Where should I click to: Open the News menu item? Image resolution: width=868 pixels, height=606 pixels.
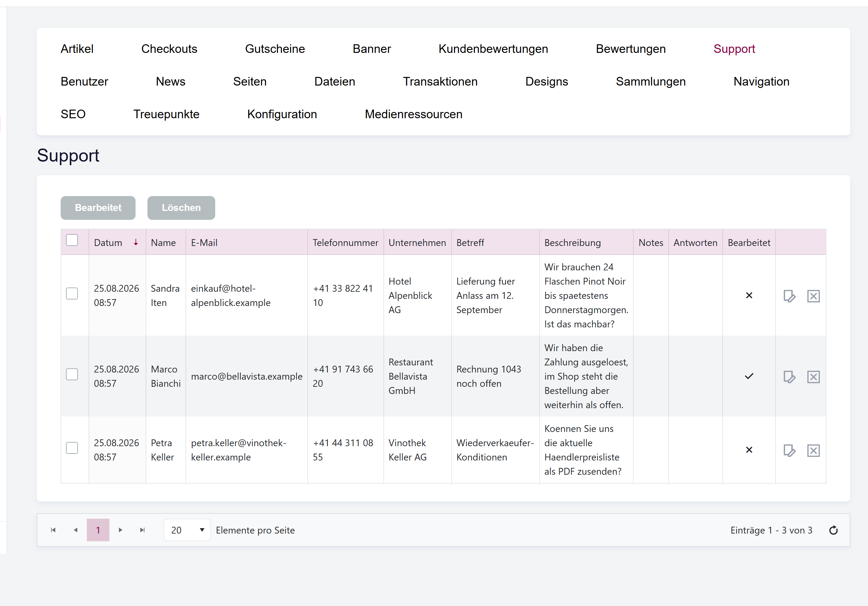(x=171, y=82)
